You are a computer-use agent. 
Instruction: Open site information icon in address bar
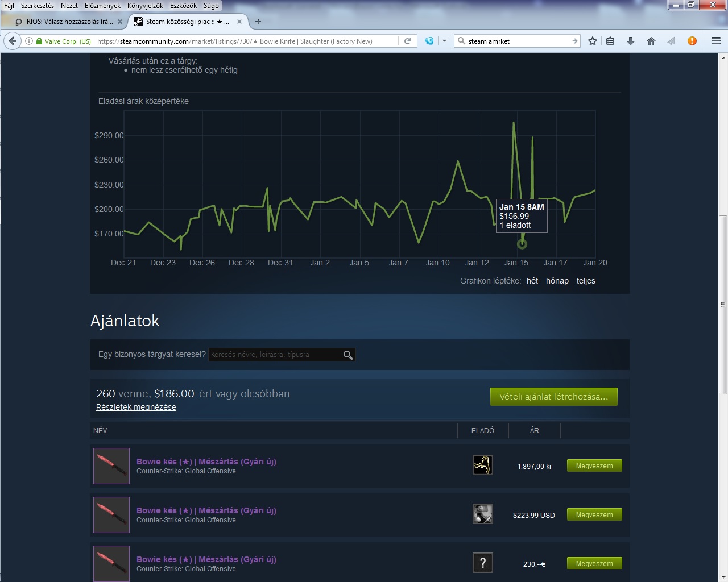pos(28,41)
